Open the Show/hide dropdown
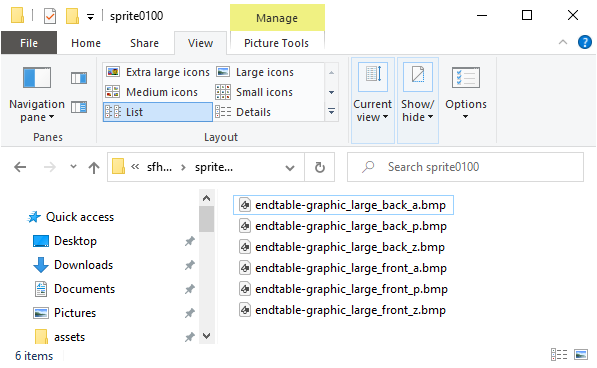 point(418,100)
